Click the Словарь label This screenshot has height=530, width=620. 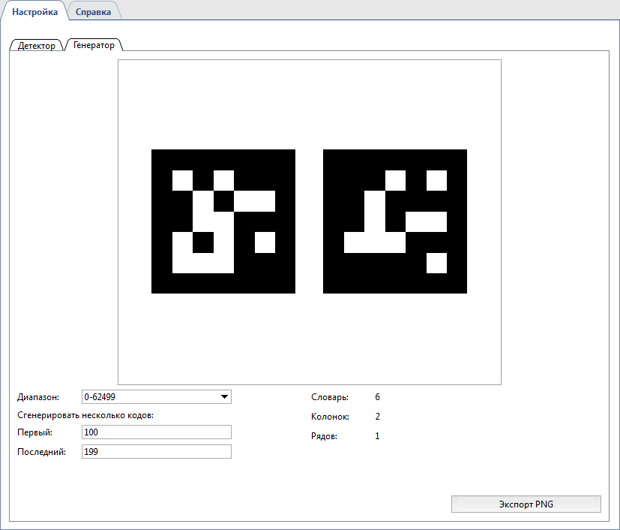point(330,397)
